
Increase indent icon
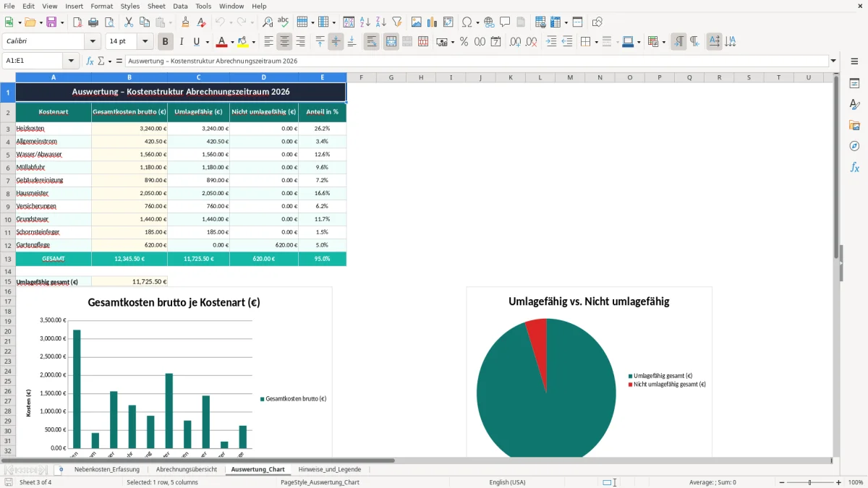click(x=551, y=42)
